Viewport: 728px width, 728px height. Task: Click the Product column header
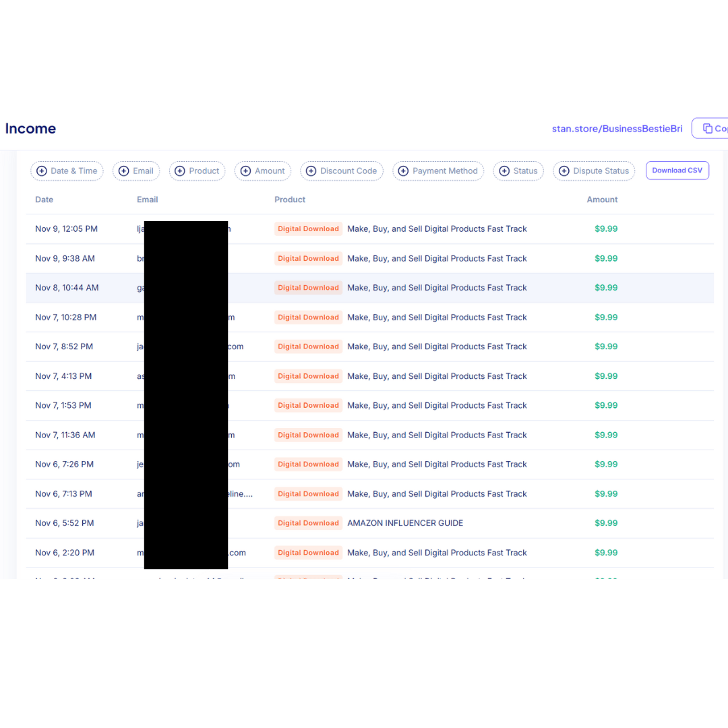290,200
